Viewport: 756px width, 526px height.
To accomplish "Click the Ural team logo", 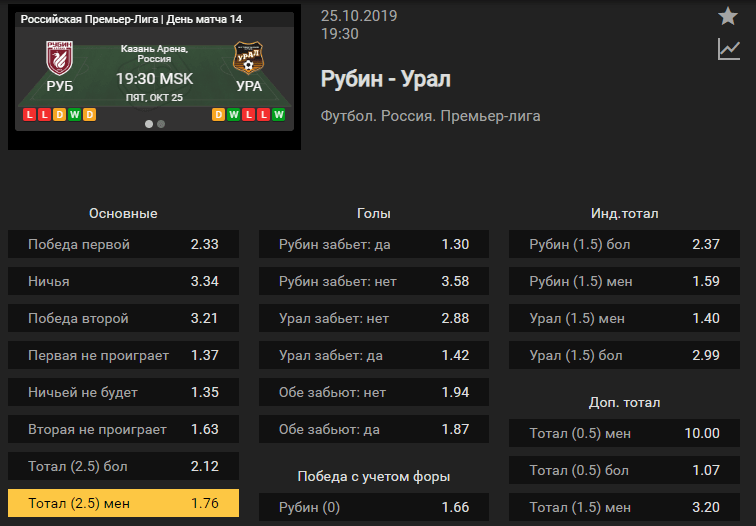I will pos(248,58).
